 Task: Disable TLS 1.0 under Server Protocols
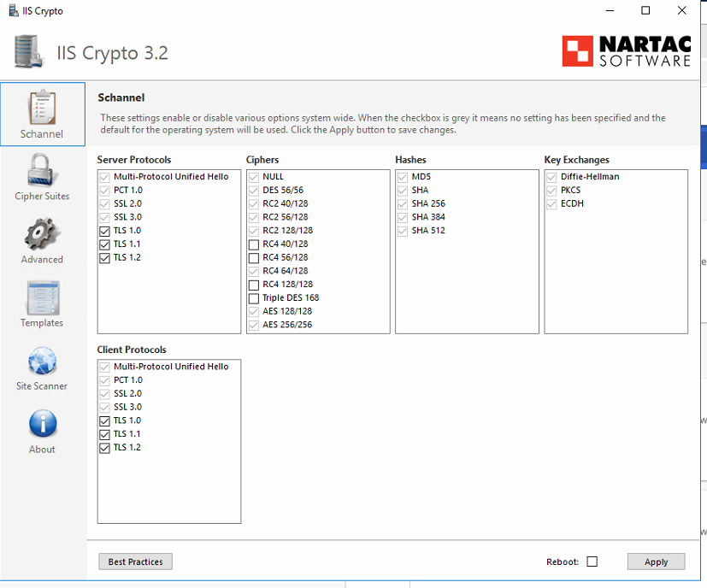click(103, 230)
